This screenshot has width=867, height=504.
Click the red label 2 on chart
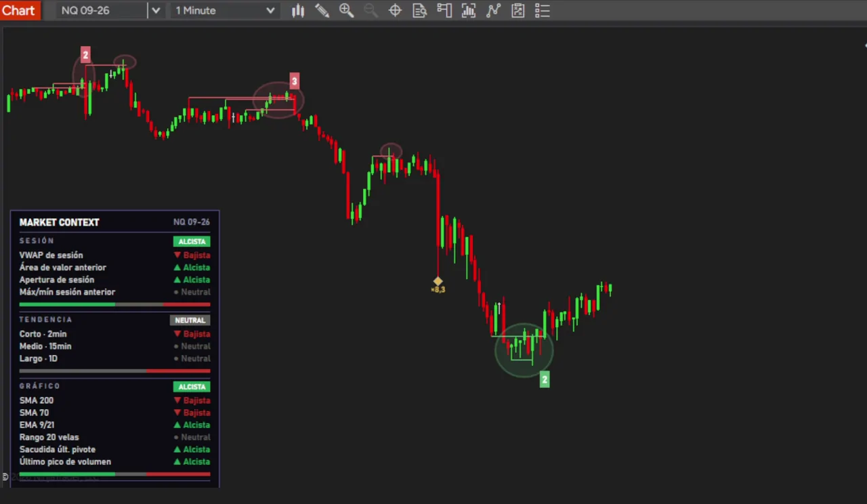click(x=85, y=55)
